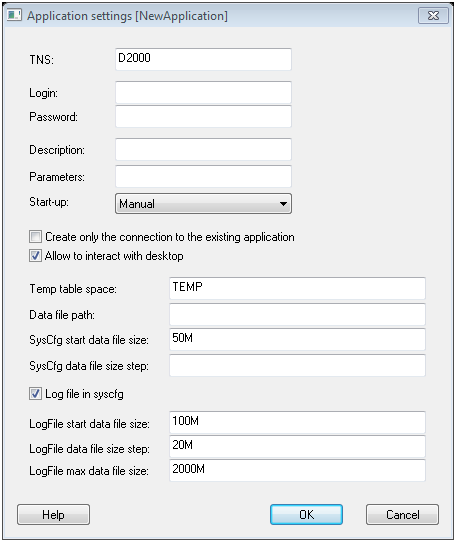456x542 pixels.
Task: Focus the Login text field
Action: [x=203, y=92]
